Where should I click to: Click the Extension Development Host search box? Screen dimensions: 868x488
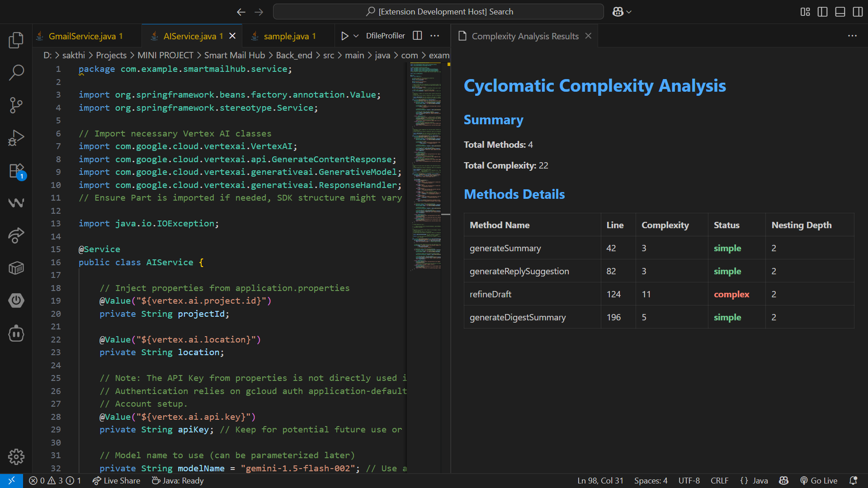[438, 12]
